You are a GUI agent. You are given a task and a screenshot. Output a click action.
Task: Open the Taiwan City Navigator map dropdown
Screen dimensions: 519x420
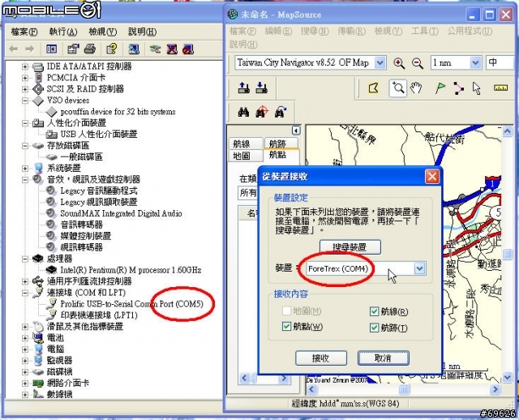pos(380,62)
